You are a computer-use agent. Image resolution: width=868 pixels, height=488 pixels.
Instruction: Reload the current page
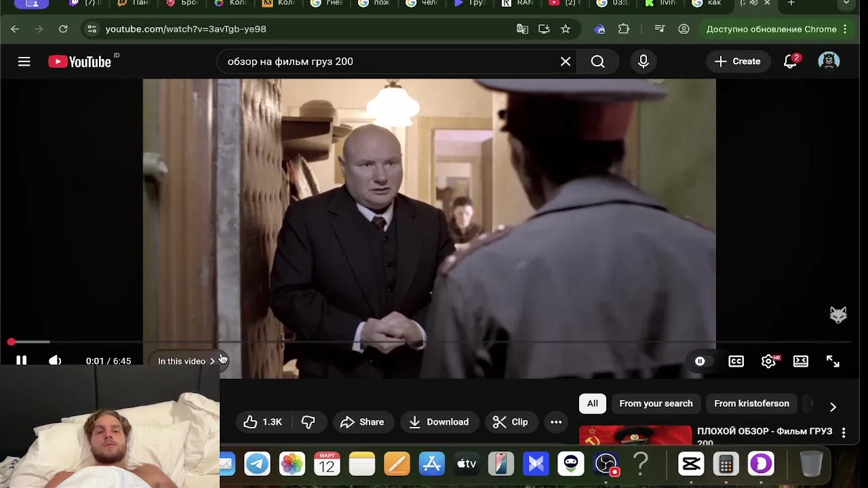tap(63, 29)
